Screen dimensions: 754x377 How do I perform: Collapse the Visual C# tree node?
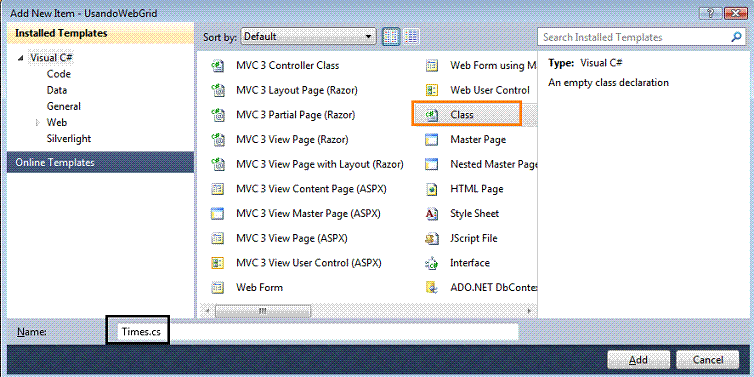click(20, 58)
